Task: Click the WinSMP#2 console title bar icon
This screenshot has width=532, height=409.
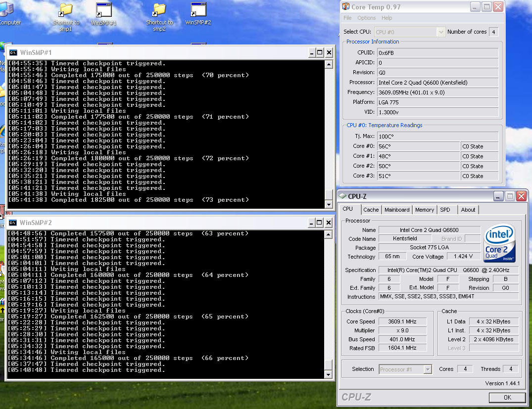Action: point(13,223)
